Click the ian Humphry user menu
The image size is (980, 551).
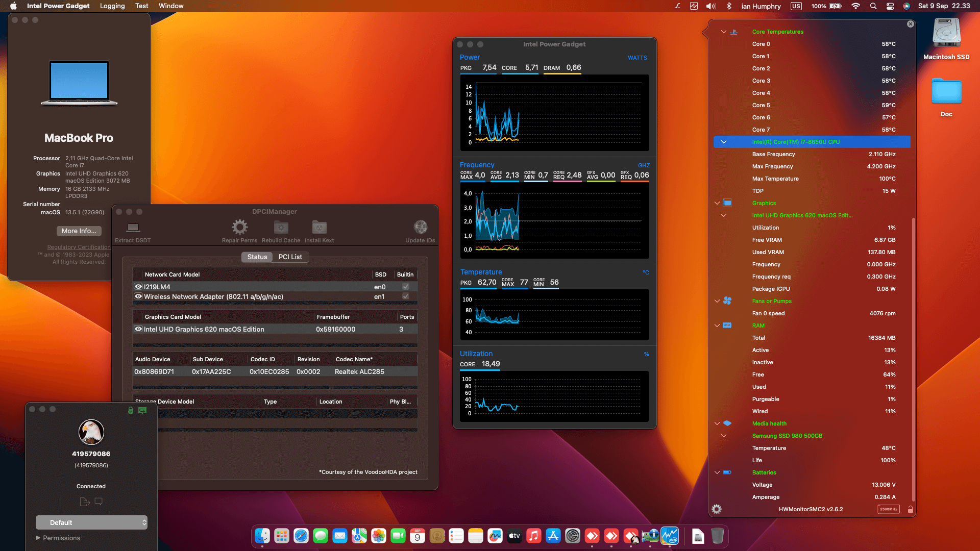pyautogui.click(x=761, y=6)
